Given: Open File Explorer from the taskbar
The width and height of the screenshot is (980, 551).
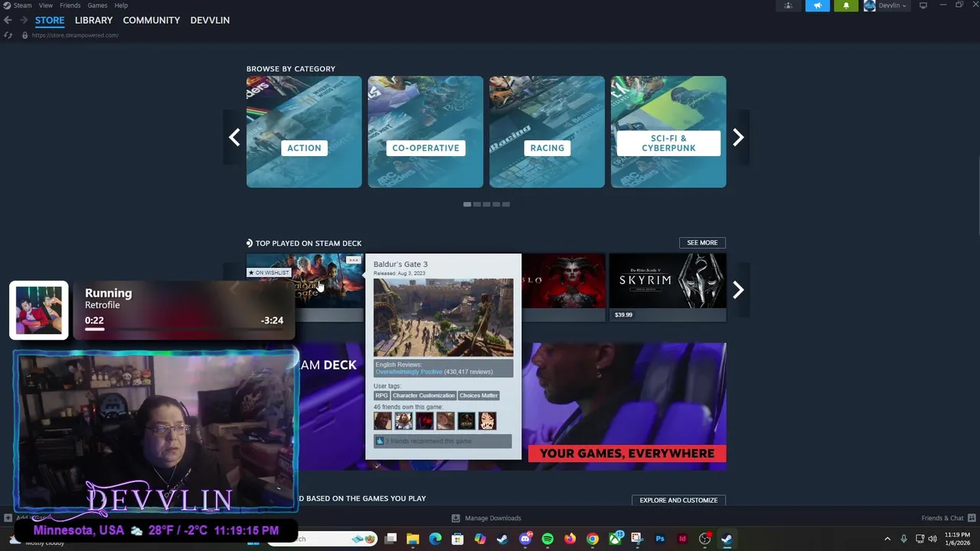Looking at the screenshot, I should 413,539.
